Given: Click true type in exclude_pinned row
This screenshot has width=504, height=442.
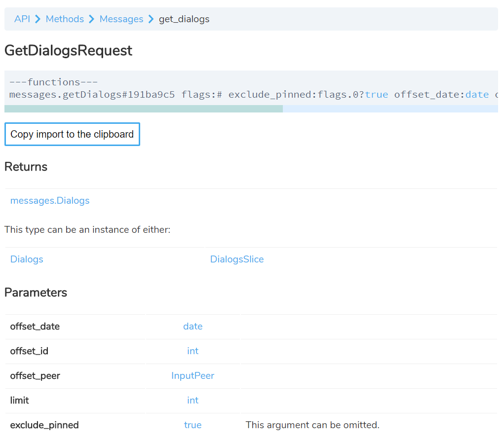Looking at the screenshot, I should click(193, 425).
